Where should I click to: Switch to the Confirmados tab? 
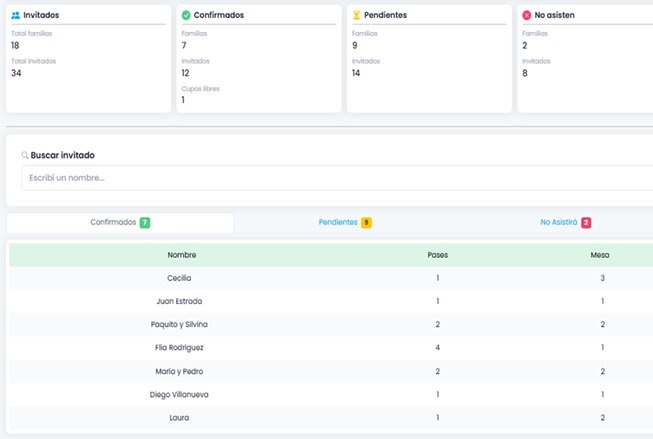pos(113,222)
